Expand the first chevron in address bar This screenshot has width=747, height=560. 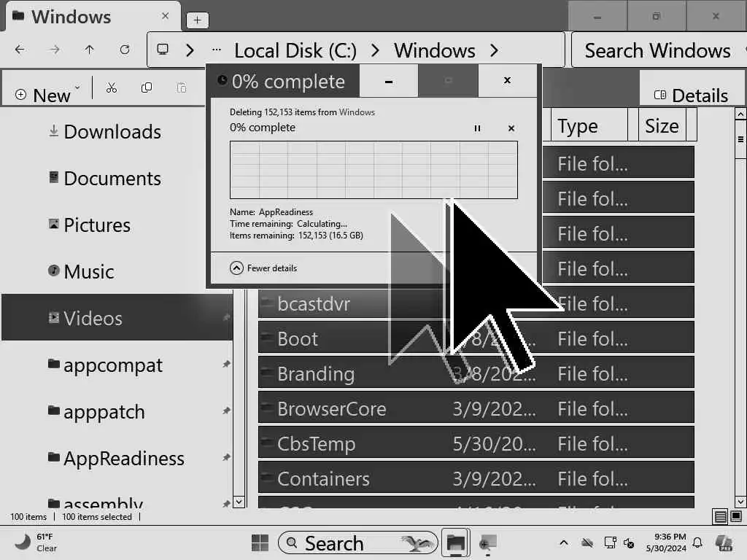pos(190,50)
